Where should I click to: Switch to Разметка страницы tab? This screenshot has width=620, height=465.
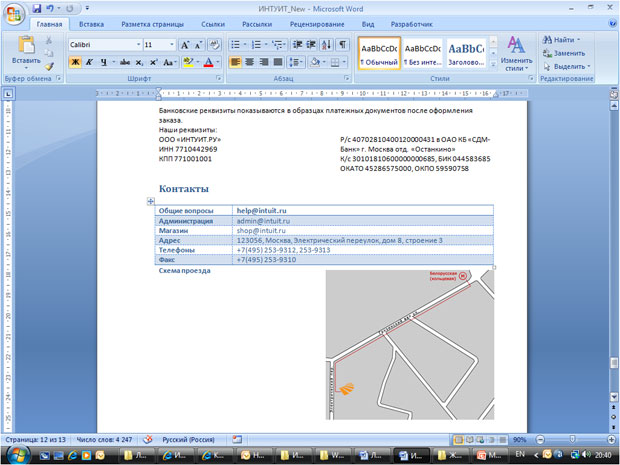[x=152, y=24]
